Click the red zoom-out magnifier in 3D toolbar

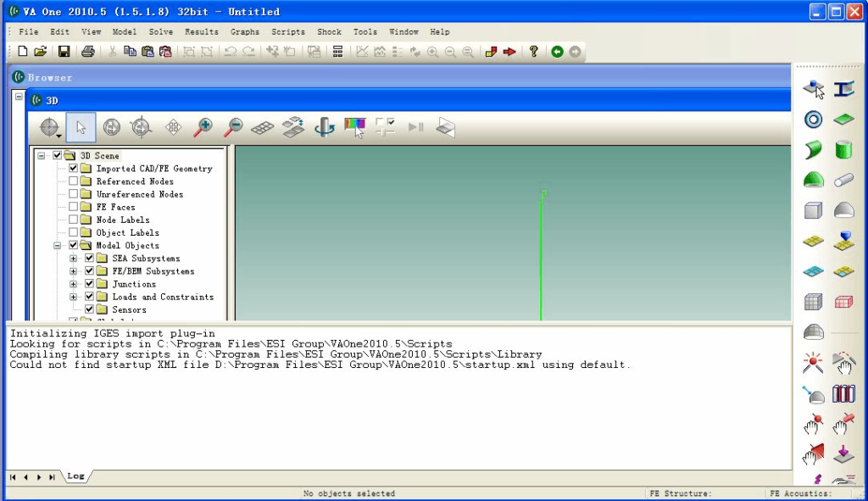click(233, 127)
